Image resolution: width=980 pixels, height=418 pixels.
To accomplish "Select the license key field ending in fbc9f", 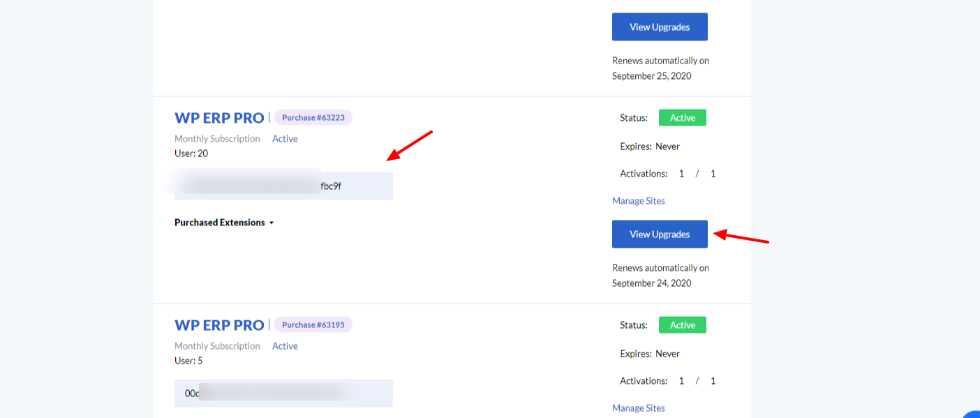I will (283, 186).
